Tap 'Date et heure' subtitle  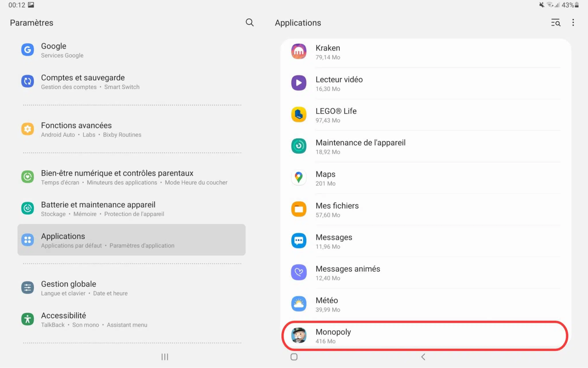[110, 293]
